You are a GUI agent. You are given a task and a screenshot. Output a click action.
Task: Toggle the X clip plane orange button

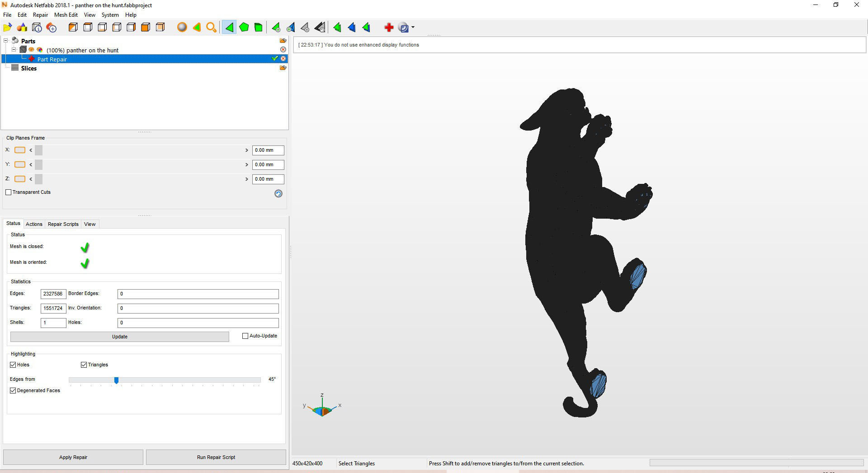pyautogui.click(x=20, y=150)
